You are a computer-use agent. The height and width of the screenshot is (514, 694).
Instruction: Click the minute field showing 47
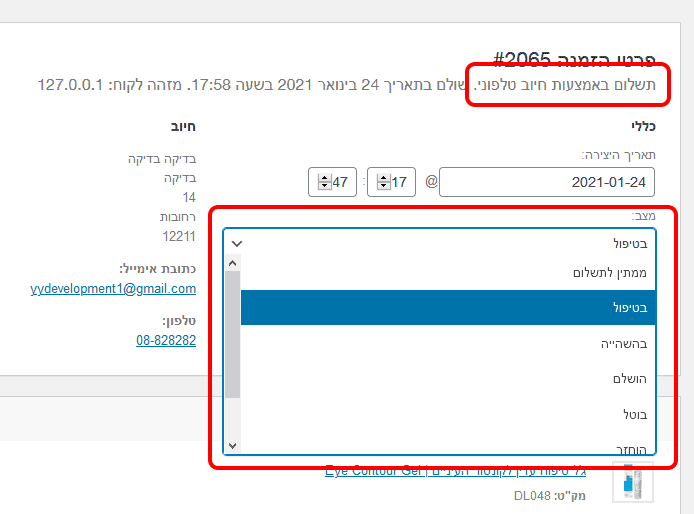pyautogui.click(x=332, y=182)
